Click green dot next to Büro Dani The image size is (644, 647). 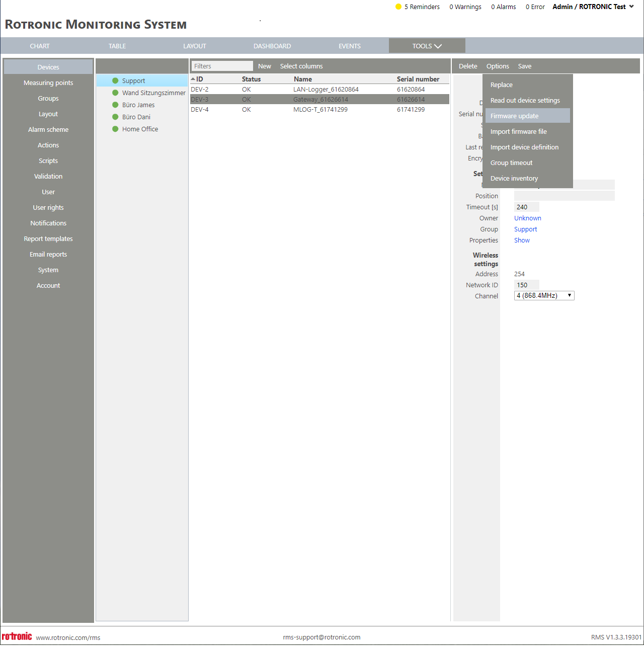pyautogui.click(x=115, y=117)
